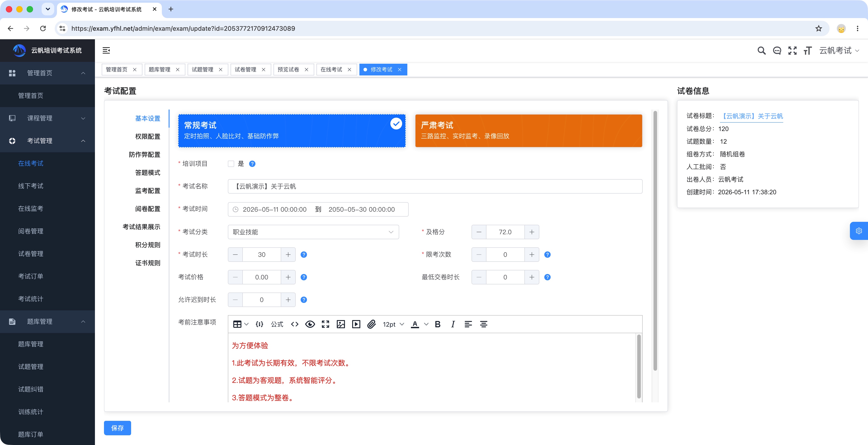Apply the text color A button
This screenshot has height=445, width=868.
pos(415,324)
